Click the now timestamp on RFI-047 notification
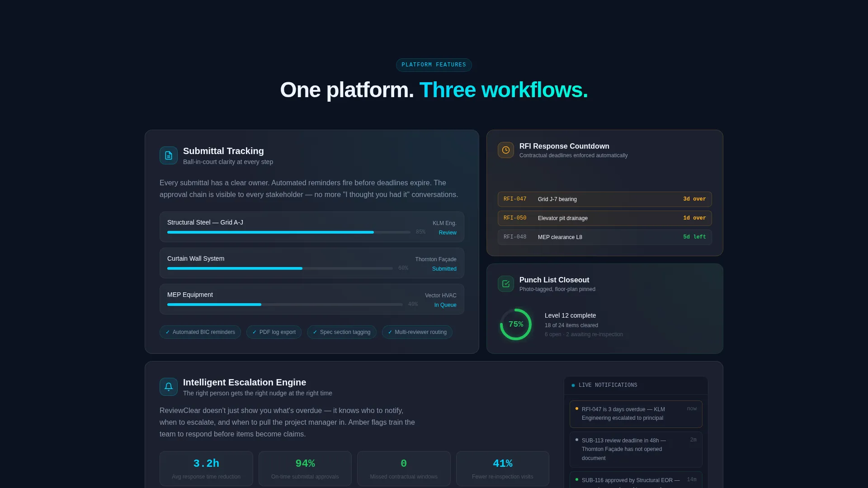 point(692,409)
